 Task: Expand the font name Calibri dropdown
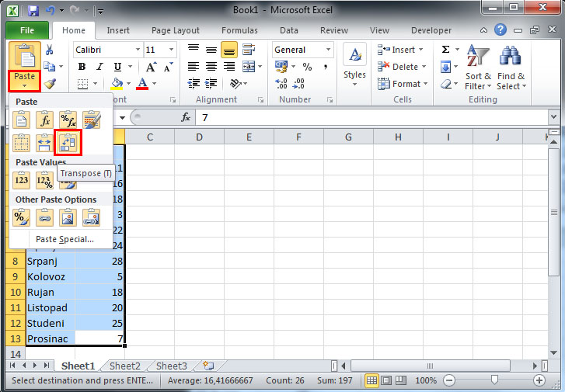(136, 50)
